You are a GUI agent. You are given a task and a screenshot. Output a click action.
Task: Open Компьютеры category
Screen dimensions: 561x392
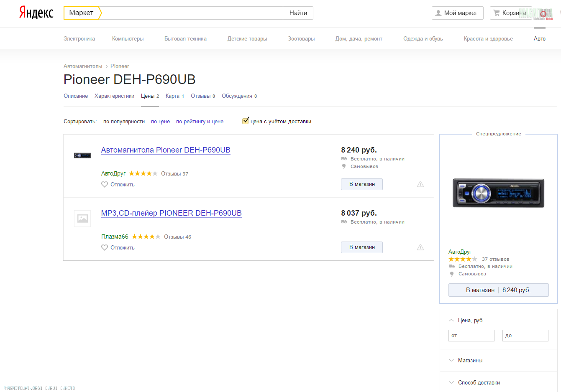pos(128,38)
